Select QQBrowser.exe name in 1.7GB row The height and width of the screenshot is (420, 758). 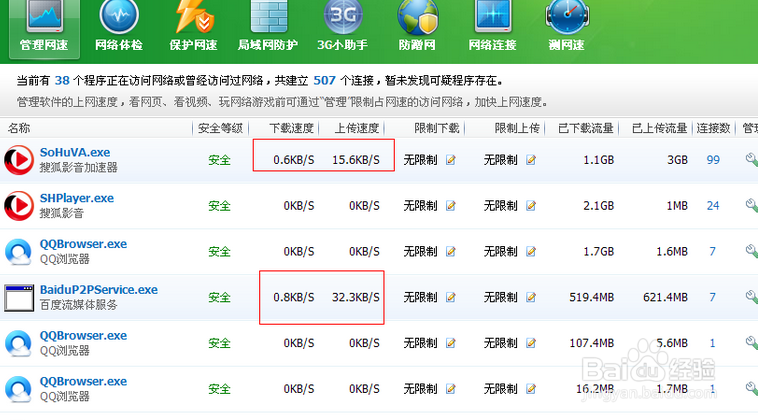click(x=83, y=244)
